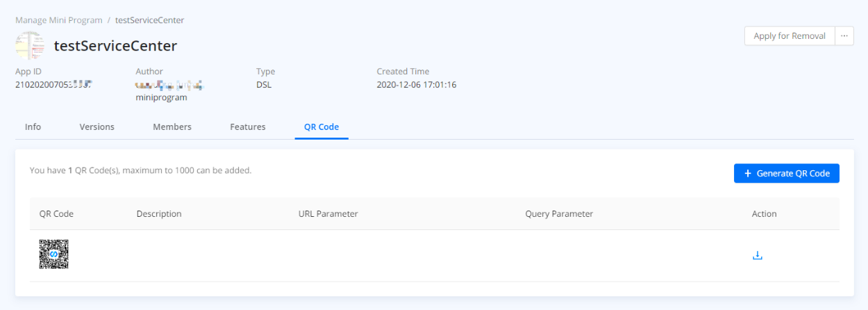Screen dimensions: 868x310
Task: Click the Query Parameter column header
Action: (559, 214)
